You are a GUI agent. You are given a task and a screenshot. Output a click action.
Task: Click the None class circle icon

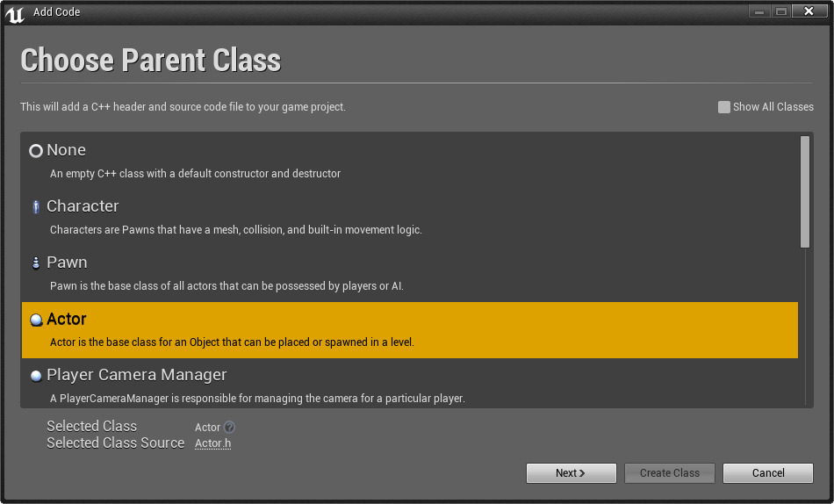pos(36,151)
